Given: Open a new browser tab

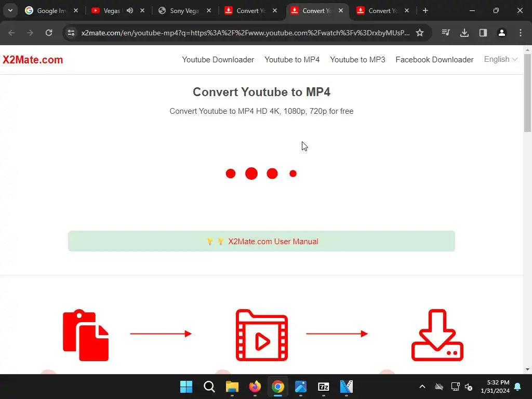Looking at the screenshot, I should (x=425, y=10).
